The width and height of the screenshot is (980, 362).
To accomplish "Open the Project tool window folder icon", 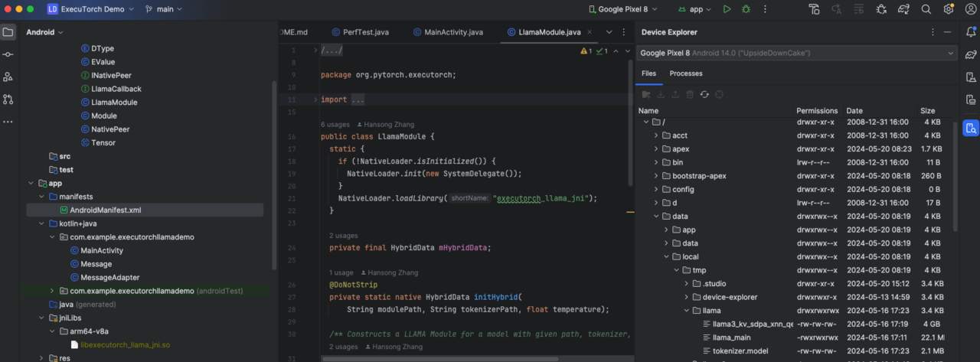I will tap(8, 32).
